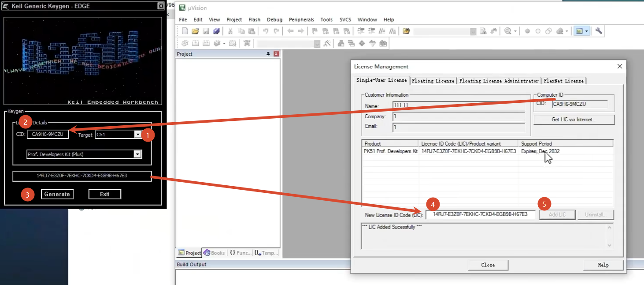Screen dimensions: 644x285
Task: Open Prof. Developers Kit (Plus) dropdown
Action: click(x=137, y=154)
